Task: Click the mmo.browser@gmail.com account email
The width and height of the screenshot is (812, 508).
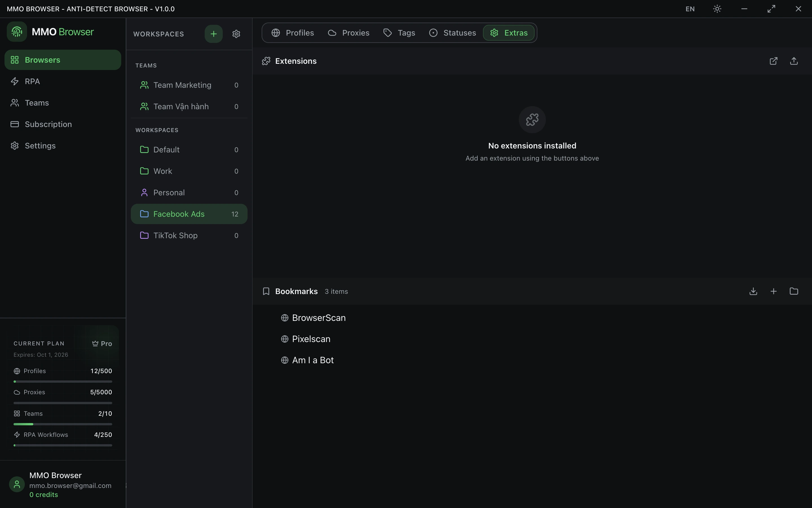Action: 70,485
